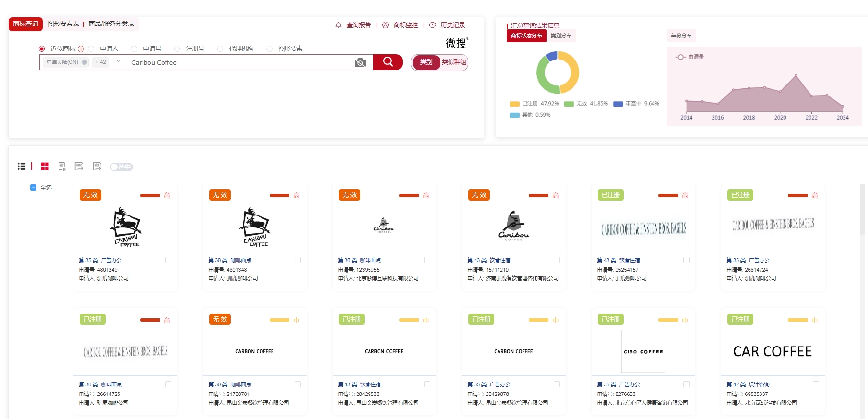Check the box for application 69535337
The height and width of the screenshot is (419, 868).
(x=816, y=384)
